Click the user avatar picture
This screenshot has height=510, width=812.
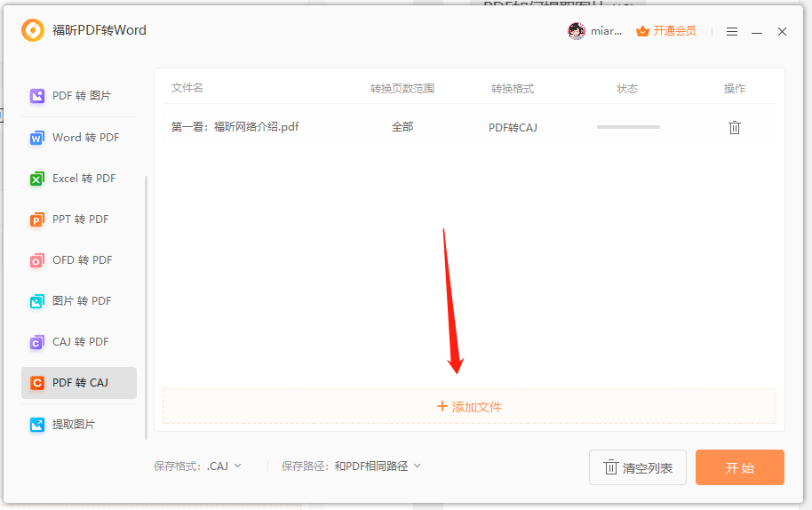click(x=577, y=31)
